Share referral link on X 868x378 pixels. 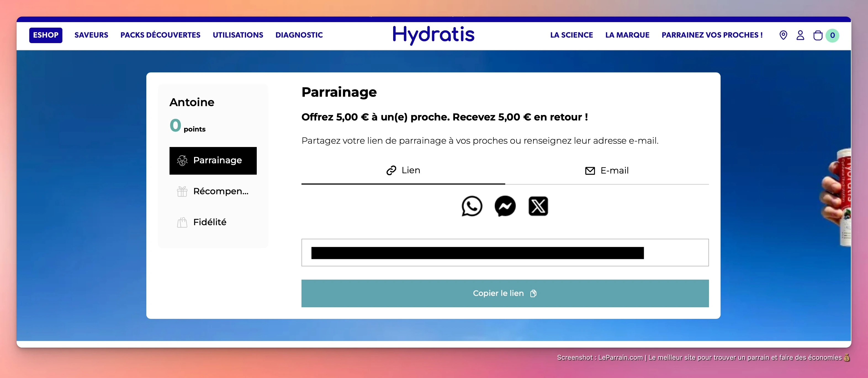538,206
